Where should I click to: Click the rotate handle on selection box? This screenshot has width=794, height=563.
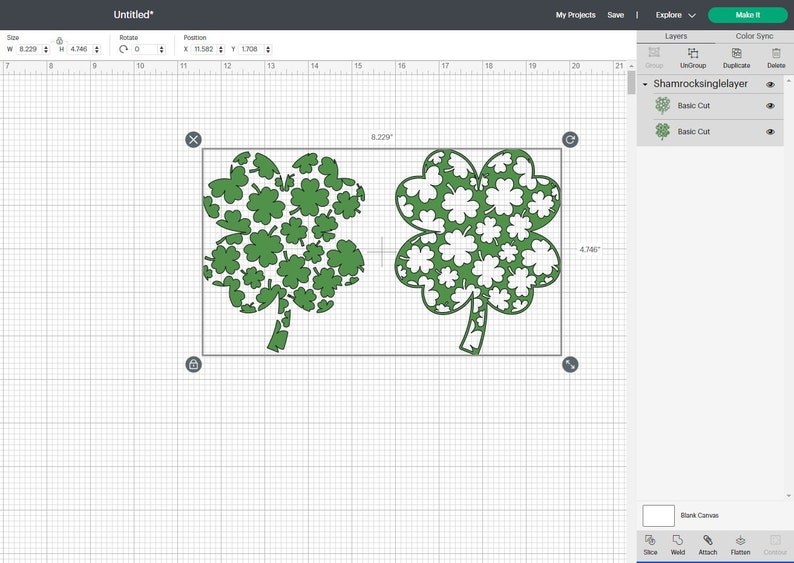click(x=570, y=139)
